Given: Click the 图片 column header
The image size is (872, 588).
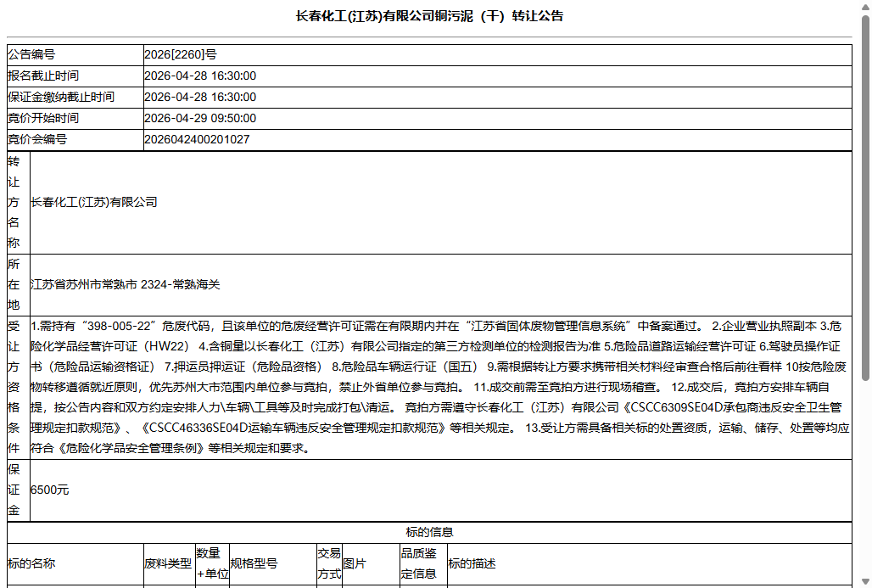Looking at the screenshot, I should (x=371, y=563).
